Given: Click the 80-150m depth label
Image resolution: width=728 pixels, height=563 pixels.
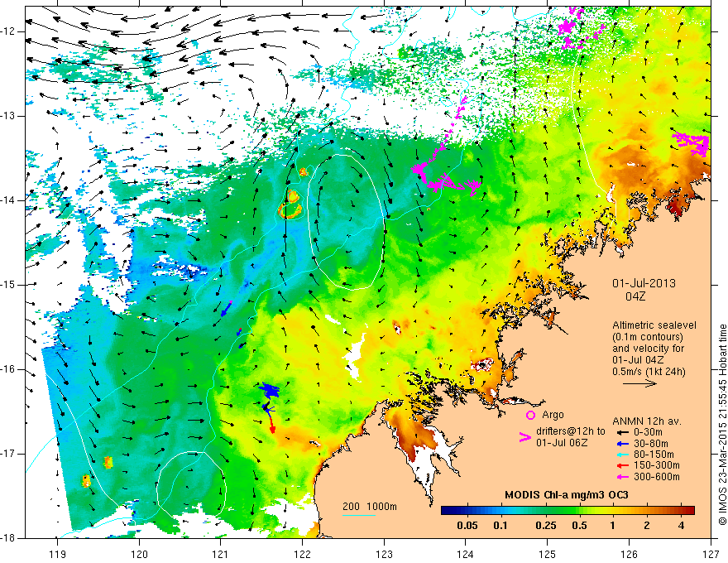Looking at the screenshot, I should (654, 455).
